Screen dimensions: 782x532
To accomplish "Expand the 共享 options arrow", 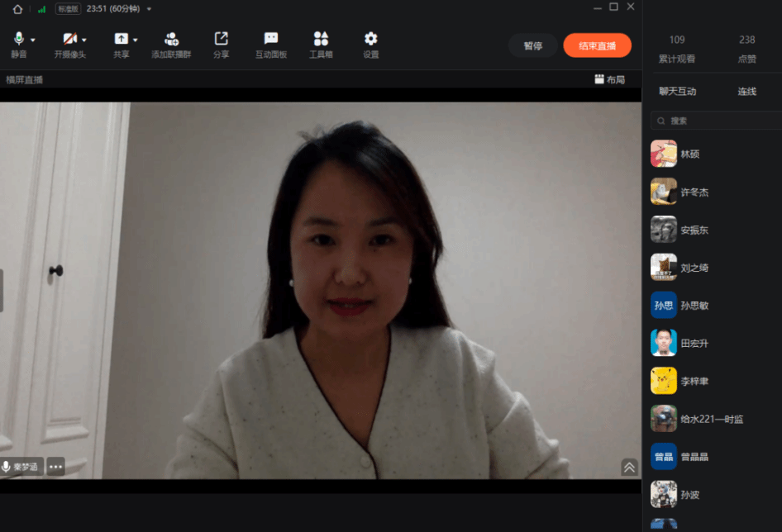I will coord(136,40).
